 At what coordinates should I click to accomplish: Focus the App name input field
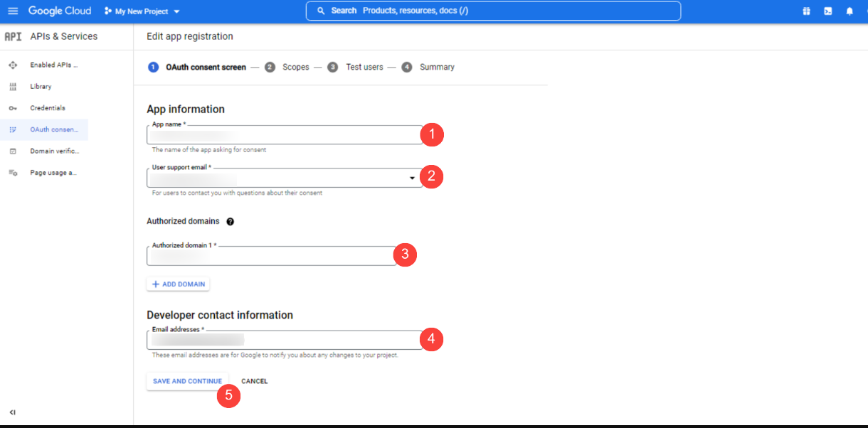[285, 135]
